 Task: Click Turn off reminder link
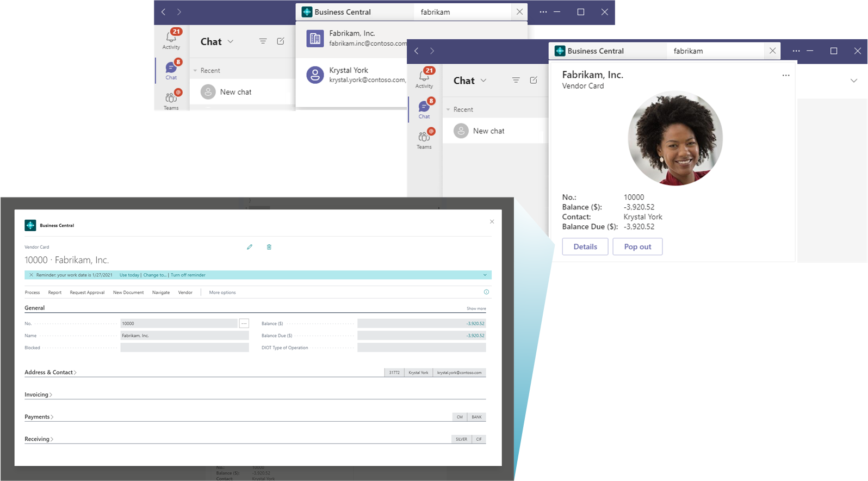point(188,275)
